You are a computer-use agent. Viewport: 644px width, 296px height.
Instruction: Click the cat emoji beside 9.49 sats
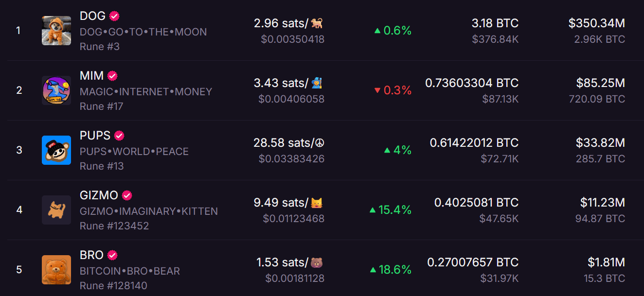pos(318,203)
